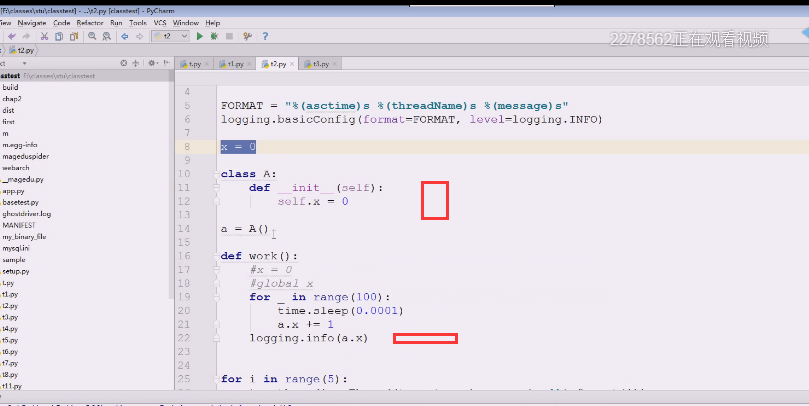Collapse the for loop fold on line 19
809x406 pixels.
click(217, 297)
